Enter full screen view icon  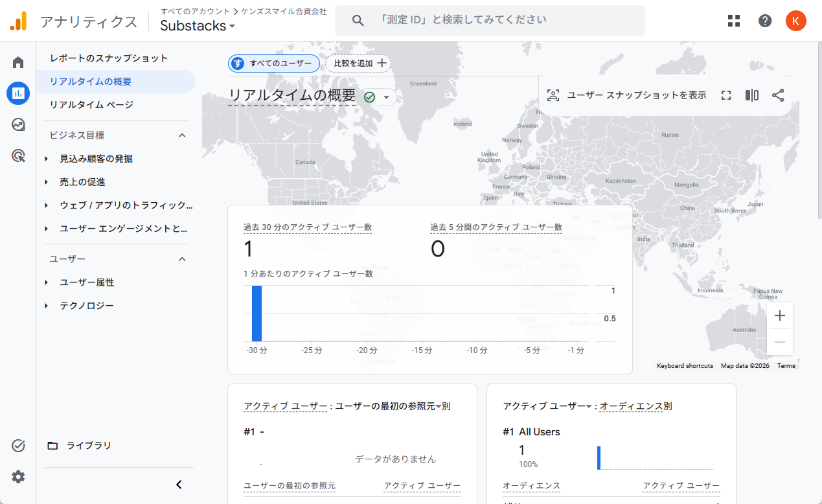(726, 95)
